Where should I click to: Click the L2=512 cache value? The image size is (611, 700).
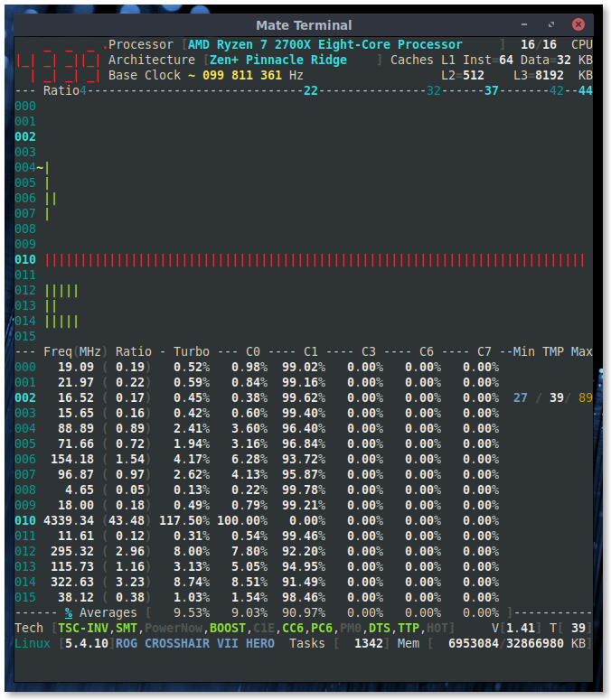click(x=462, y=75)
